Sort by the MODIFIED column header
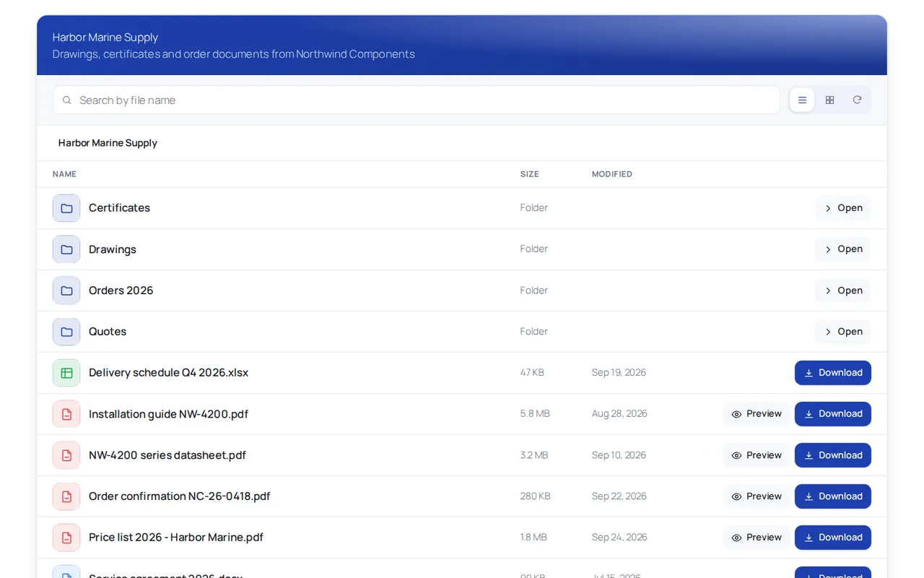 tap(612, 174)
